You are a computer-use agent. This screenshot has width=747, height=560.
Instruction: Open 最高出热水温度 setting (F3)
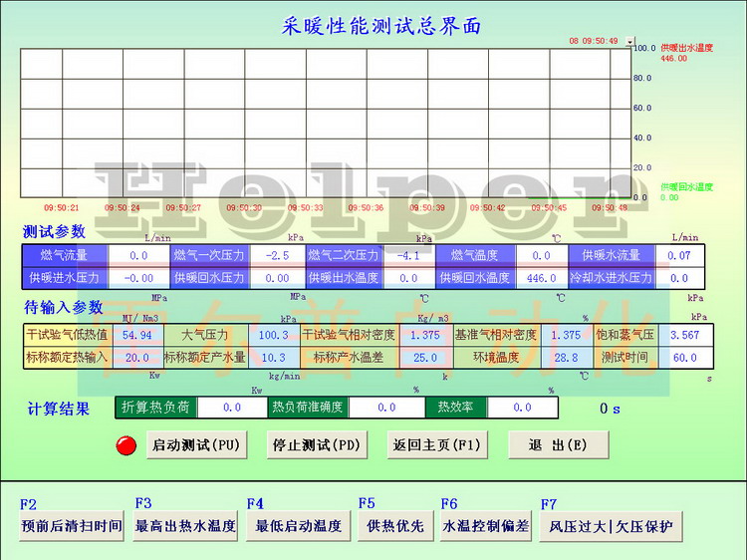pyautogui.click(x=185, y=526)
